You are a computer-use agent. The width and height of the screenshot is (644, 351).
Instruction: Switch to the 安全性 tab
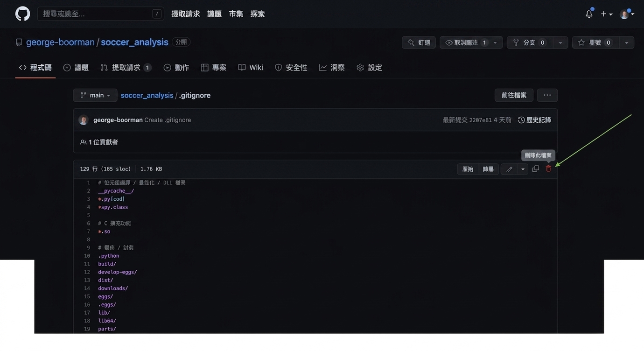click(291, 68)
